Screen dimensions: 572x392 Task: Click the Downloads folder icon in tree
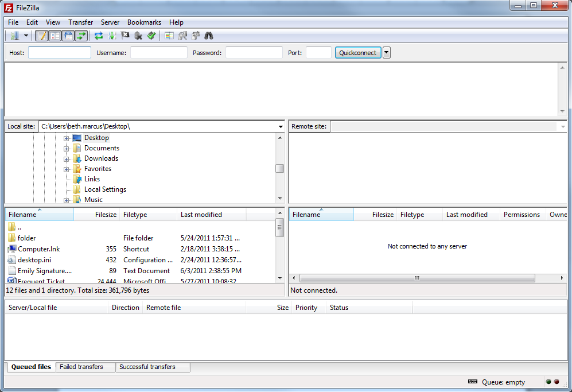coord(77,158)
